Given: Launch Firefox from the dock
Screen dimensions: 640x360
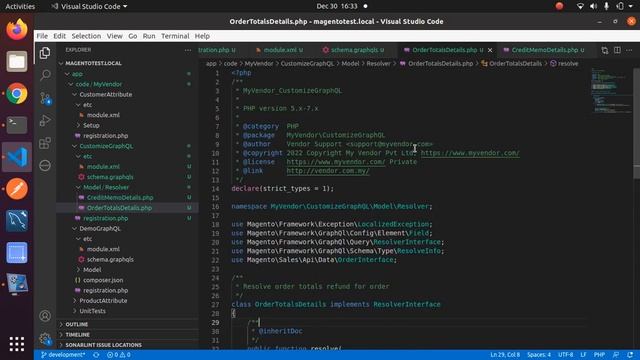Looking at the screenshot, I should tap(17, 29).
